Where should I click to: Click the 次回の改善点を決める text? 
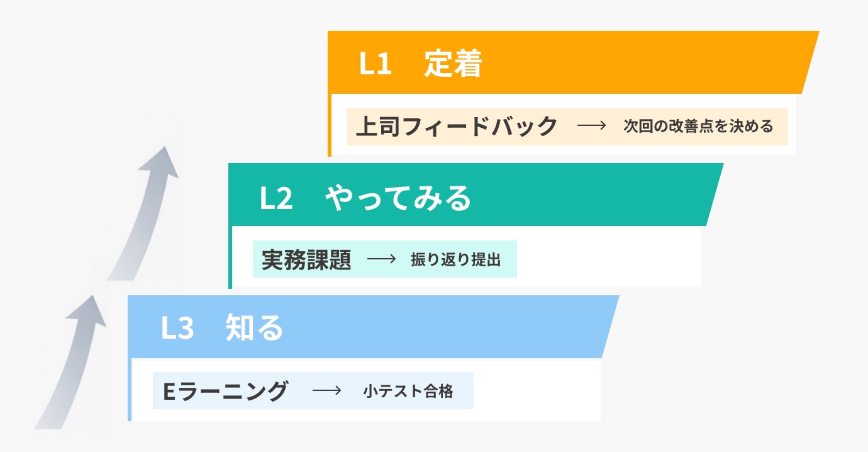pyautogui.click(x=698, y=126)
